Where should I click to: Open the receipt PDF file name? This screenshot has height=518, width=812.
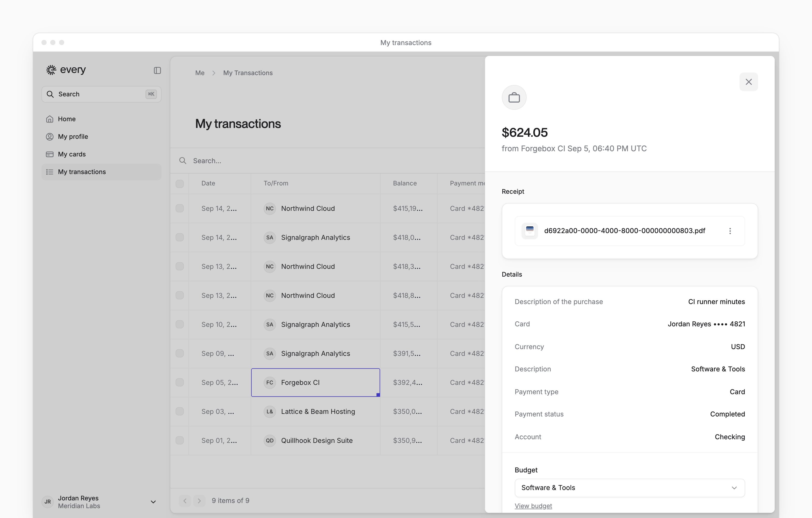[x=625, y=231]
